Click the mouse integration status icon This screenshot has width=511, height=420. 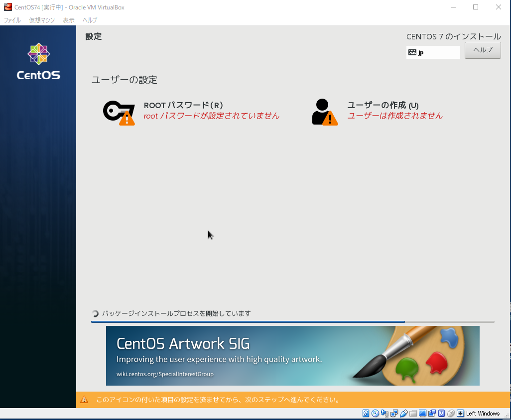[x=451, y=414]
